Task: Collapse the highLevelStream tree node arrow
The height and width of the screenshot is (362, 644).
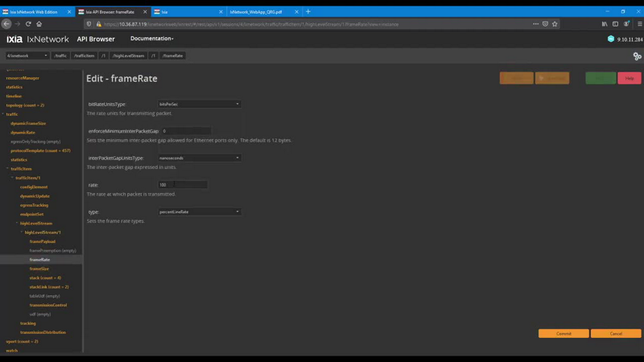Action: pyautogui.click(x=17, y=224)
